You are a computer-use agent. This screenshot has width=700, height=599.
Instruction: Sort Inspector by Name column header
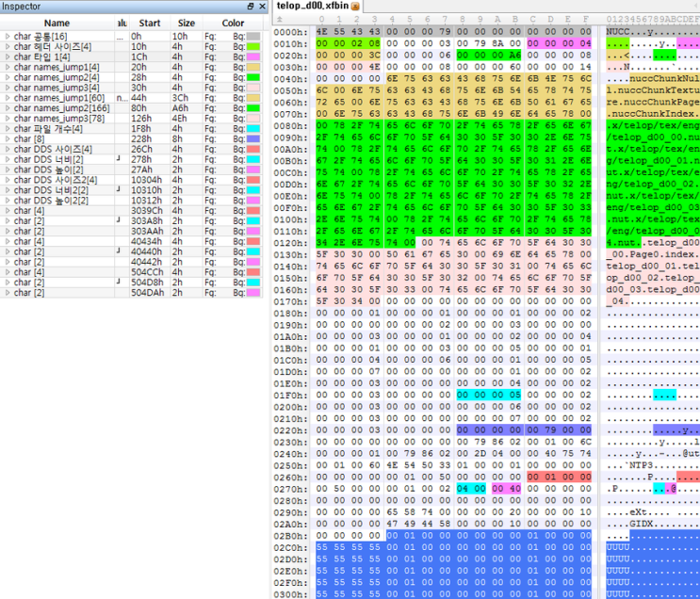pos(57,24)
